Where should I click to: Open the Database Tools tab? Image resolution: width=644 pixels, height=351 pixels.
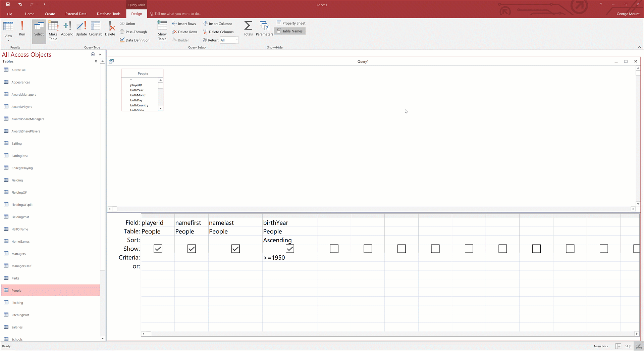coord(108,14)
